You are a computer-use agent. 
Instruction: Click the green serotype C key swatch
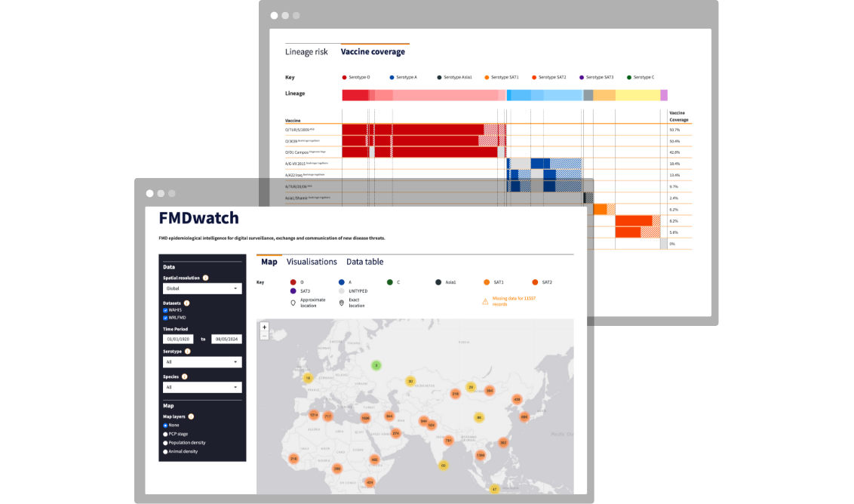390,282
